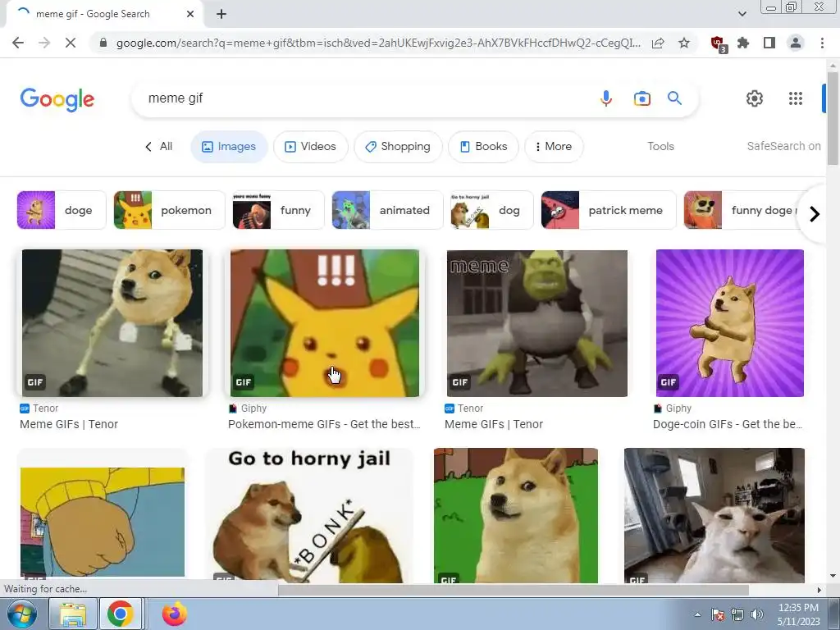840x630 pixels.
Task: Open a new browser tab
Action: pos(221,14)
